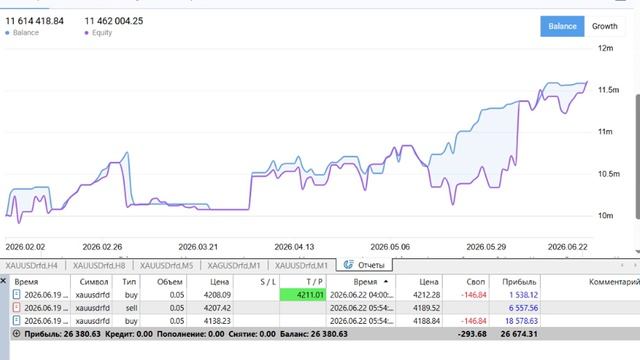Screen dimensions: 640x360
Task: Click close time 2026.06.22 04:00 cell
Action: click(x=362, y=295)
